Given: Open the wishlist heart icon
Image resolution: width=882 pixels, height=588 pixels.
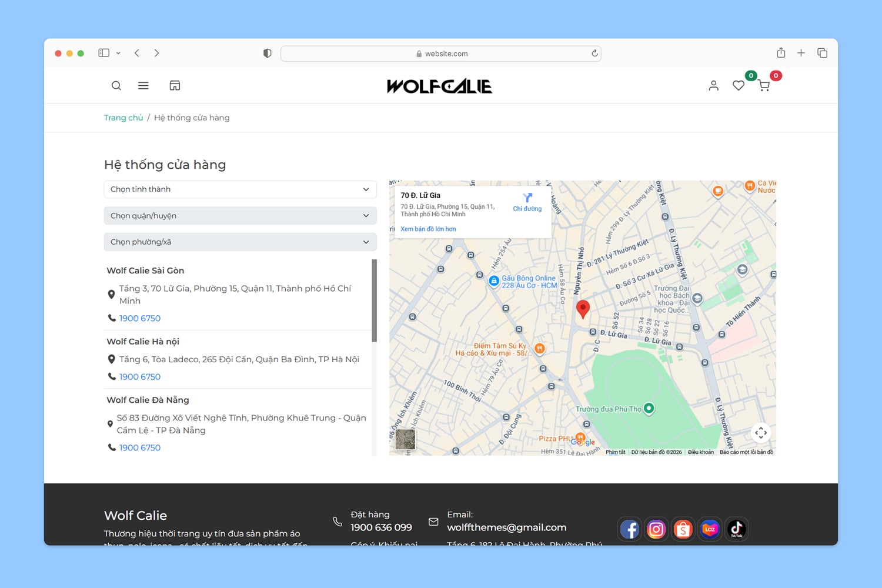Looking at the screenshot, I should [x=739, y=86].
